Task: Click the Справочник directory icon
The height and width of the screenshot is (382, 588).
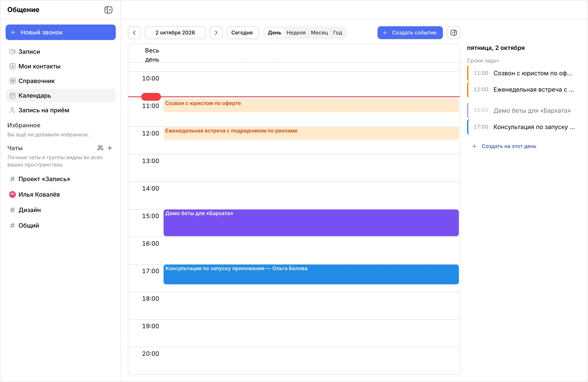Action: pos(12,81)
